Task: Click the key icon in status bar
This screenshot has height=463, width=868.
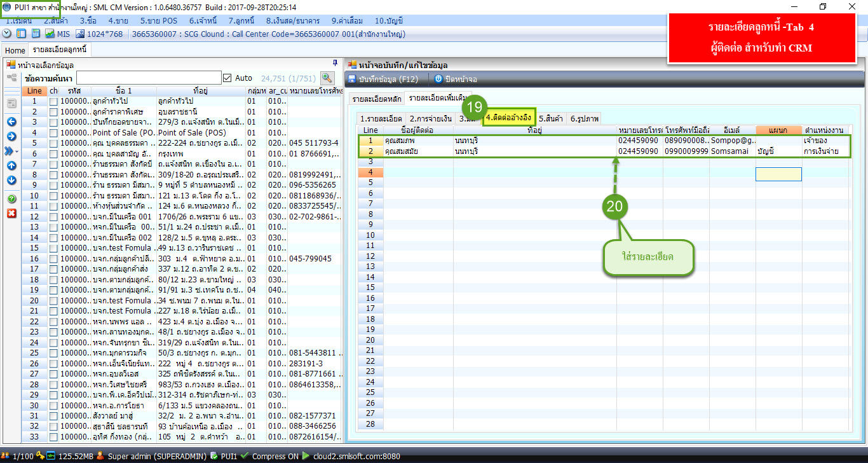Action: click(x=41, y=456)
